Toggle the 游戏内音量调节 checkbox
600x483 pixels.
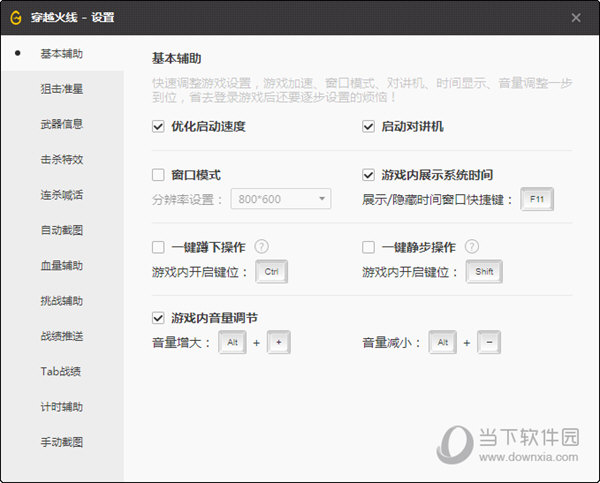[158, 318]
